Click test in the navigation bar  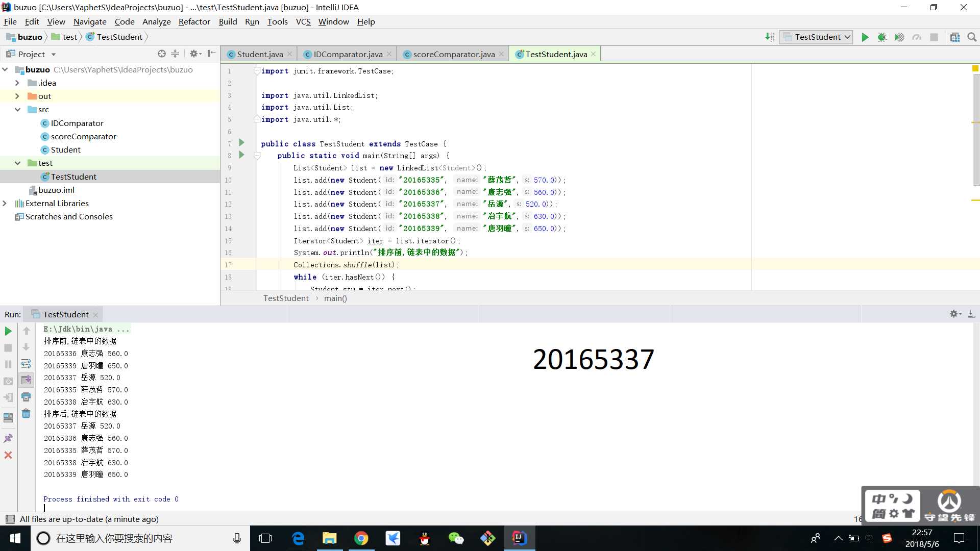pos(64,37)
